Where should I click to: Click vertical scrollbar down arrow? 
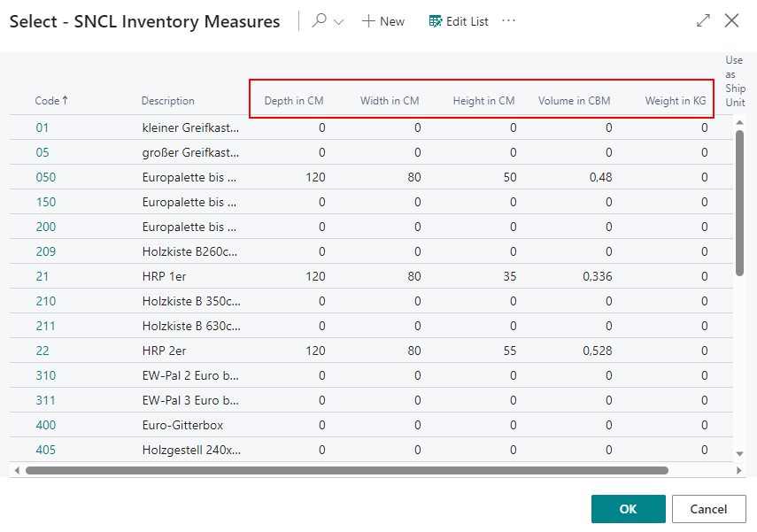click(x=740, y=454)
